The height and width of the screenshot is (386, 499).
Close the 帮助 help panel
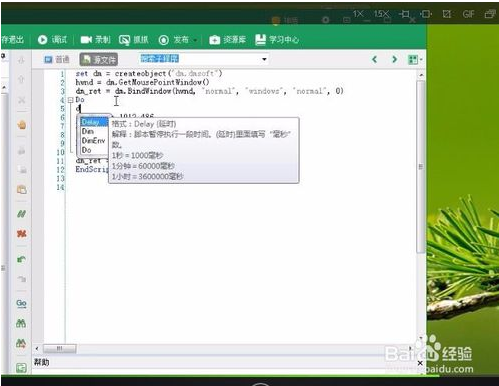tap(420, 363)
